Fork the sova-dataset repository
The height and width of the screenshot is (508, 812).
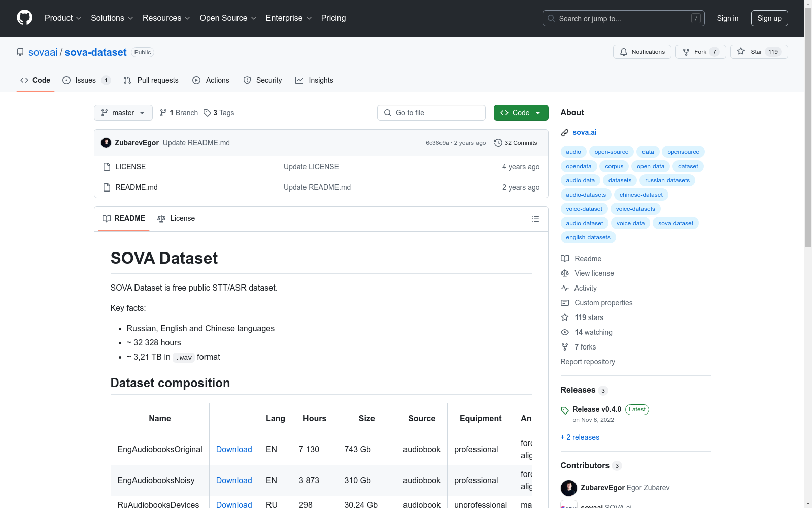point(700,52)
